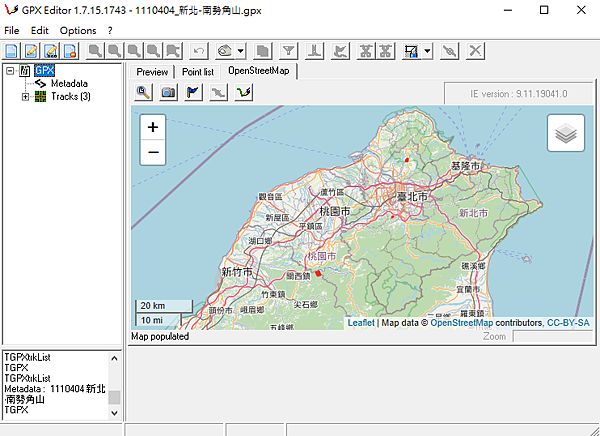This screenshot has width=600, height=436.
Task: Click the Save As pencil-with-dots icon
Action: (51, 51)
